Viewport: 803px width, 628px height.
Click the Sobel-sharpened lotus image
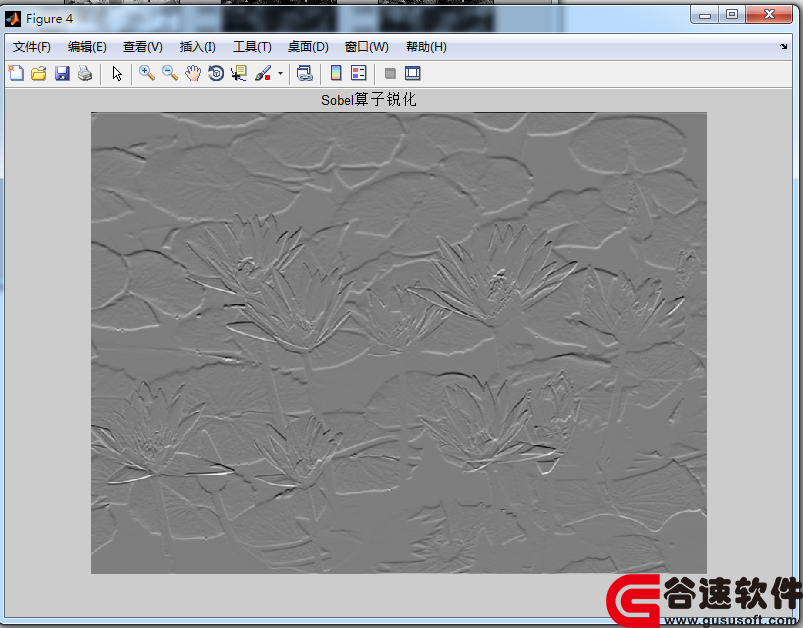pyautogui.click(x=399, y=343)
